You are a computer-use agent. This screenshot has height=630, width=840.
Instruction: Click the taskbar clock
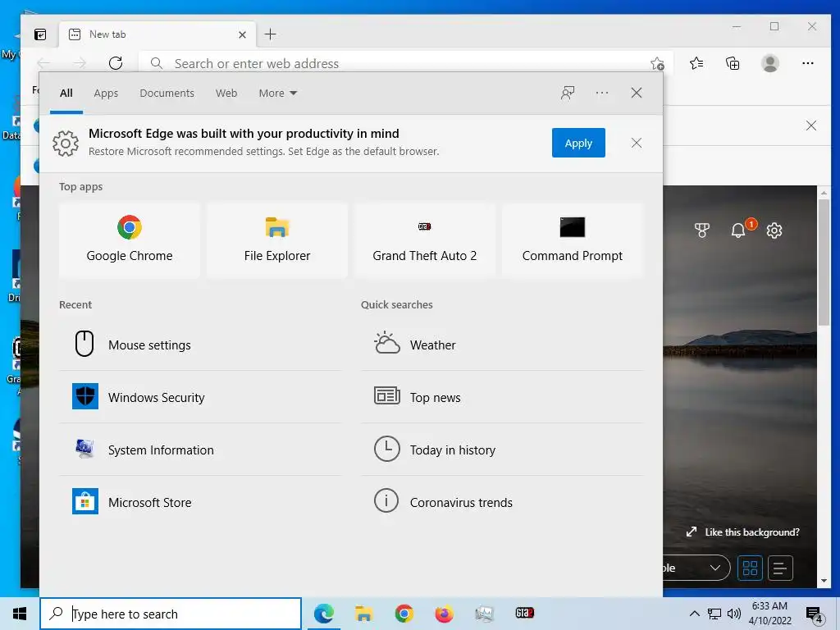tap(769, 614)
